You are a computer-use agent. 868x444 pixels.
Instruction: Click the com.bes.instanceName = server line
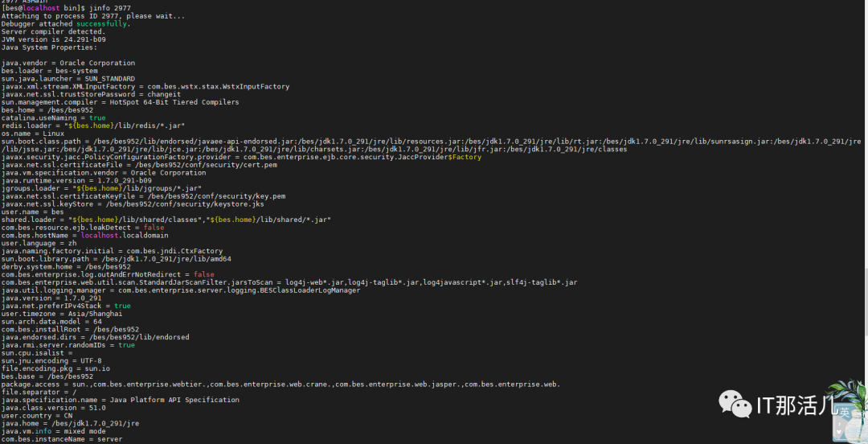click(62, 439)
